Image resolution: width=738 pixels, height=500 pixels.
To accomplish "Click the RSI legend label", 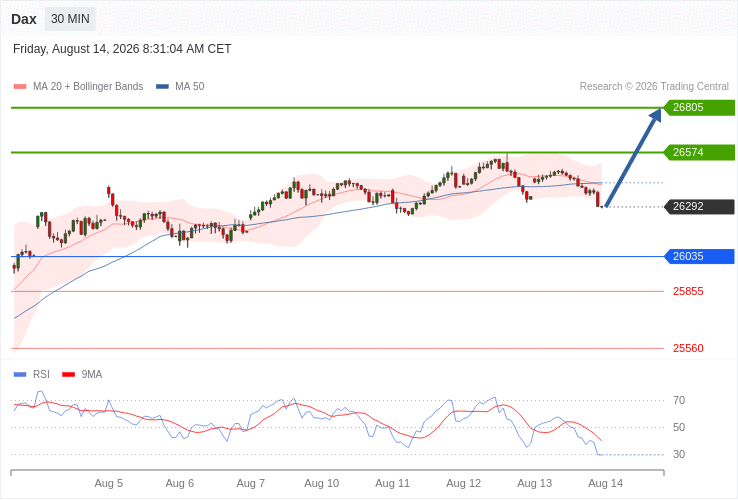I will pyautogui.click(x=41, y=375).
